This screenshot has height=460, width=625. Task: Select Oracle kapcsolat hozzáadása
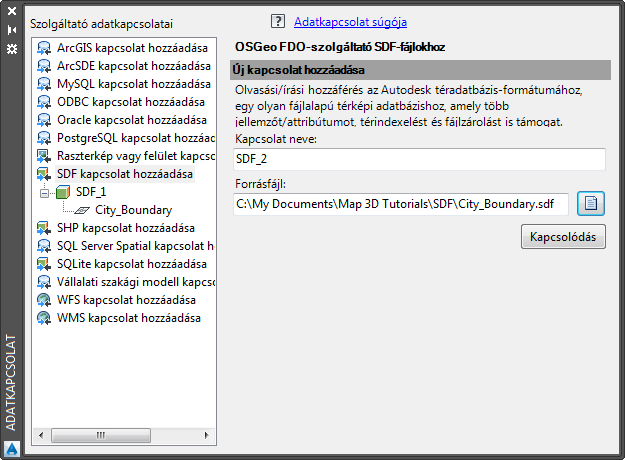click(x=132, y=120)
